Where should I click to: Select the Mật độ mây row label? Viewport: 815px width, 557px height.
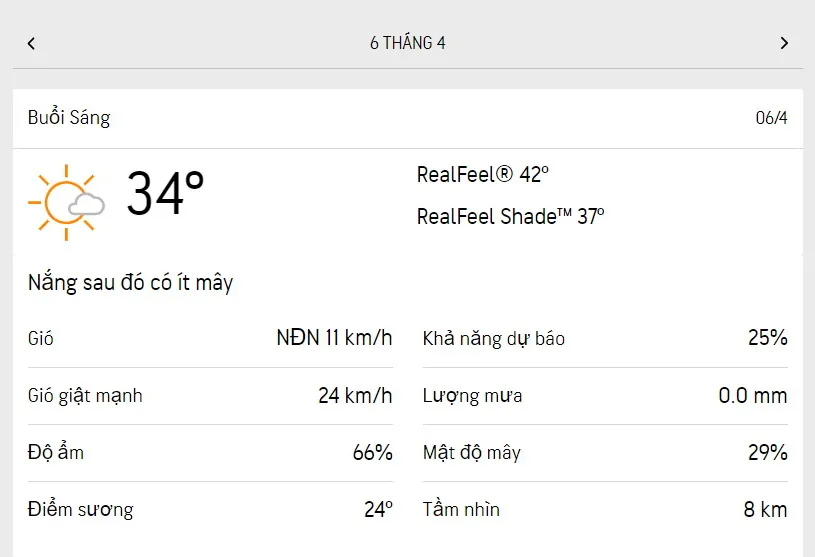point(472,453)
